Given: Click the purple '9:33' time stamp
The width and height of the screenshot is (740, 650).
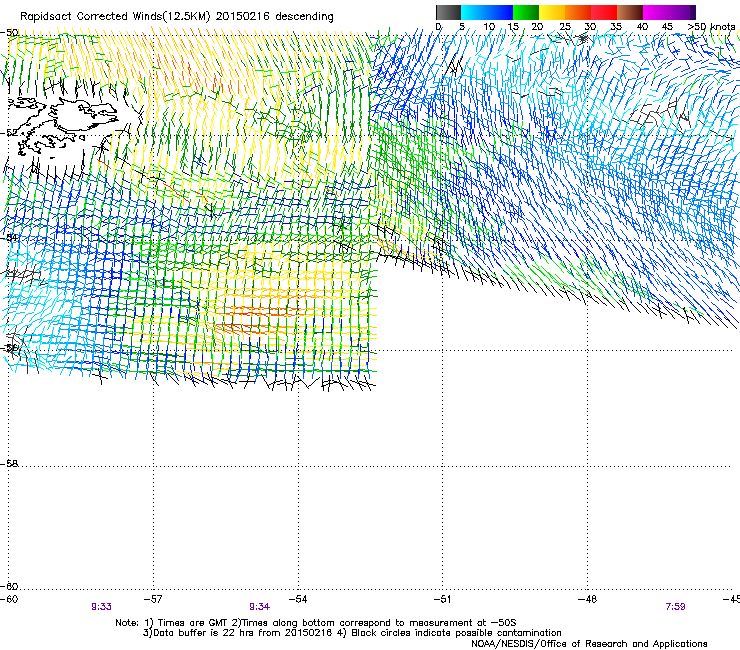Looking at the screenshot, I should 101,607.
